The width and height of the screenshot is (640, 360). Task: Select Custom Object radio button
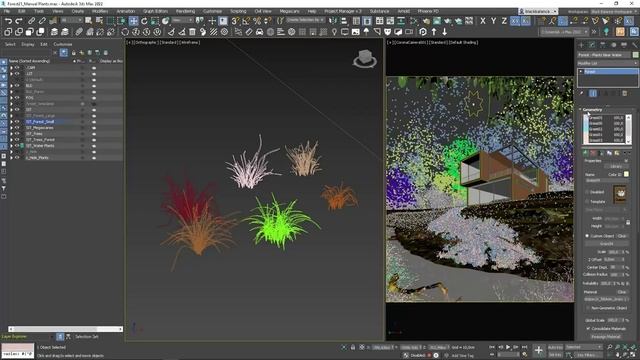(x=587, y=236)
